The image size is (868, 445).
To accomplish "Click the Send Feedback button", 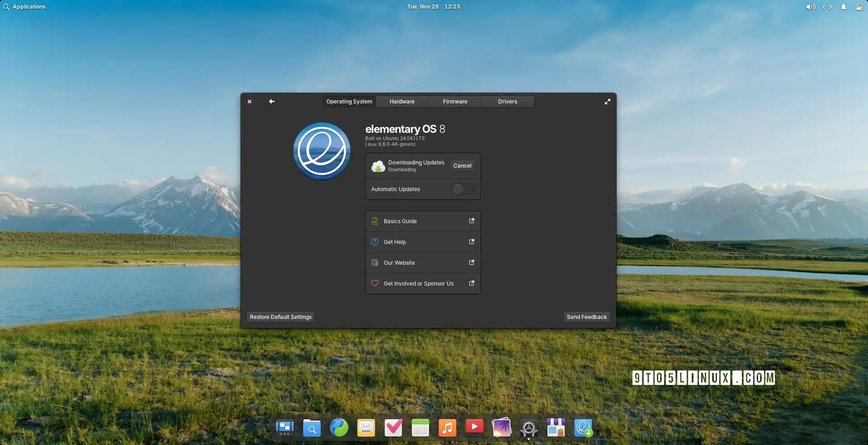I will (x=587, y=317).
